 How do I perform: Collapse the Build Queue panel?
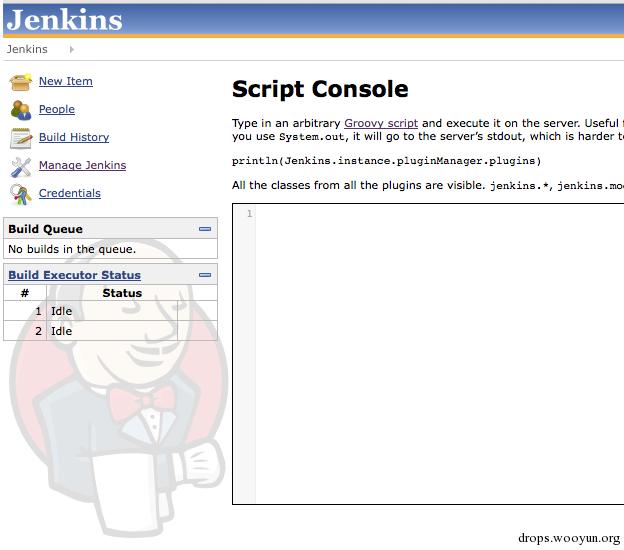(x=205, y=229)
